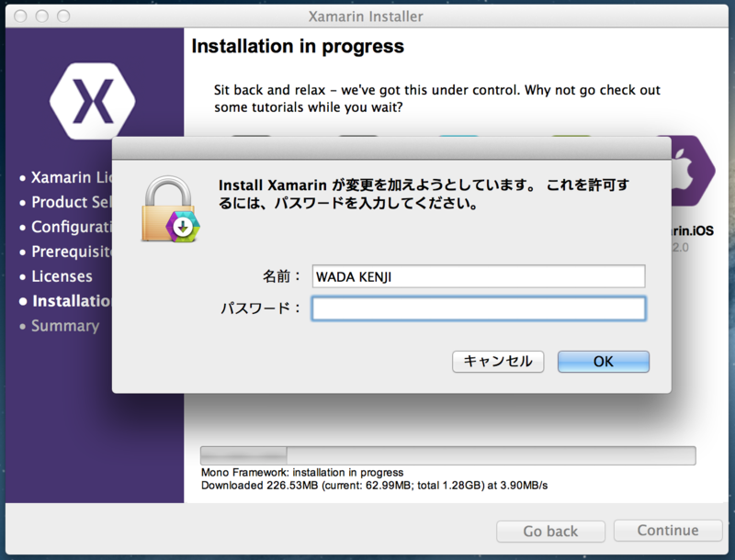
Task: Click 'Mono Framework: installation in progress' status text
Action: coord(302,472)
